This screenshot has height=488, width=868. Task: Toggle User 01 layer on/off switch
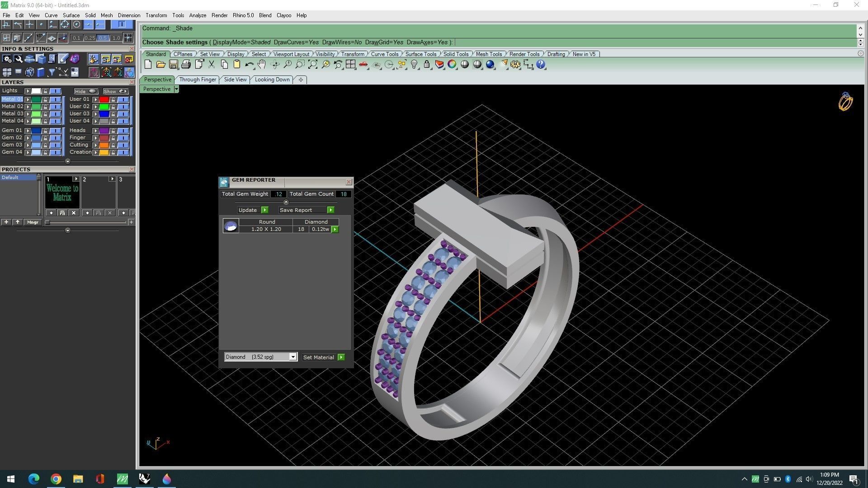[123, 99]
